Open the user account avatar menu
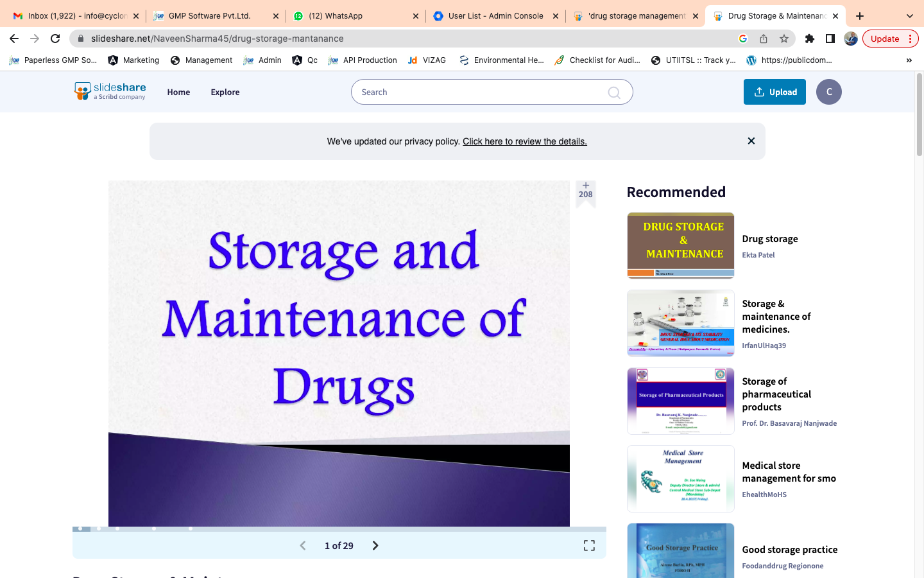The image size is (924, 578). point(828,92)
